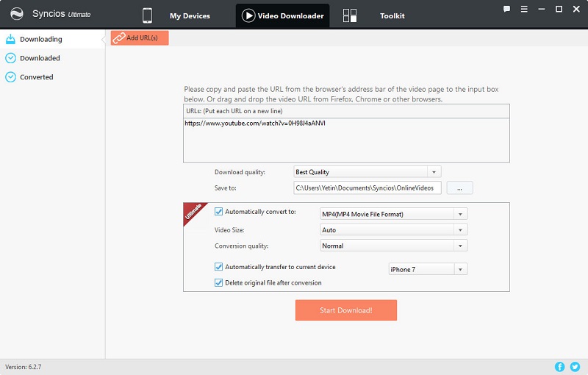Click the Add URL(s) button

click(x=140, y=38)
